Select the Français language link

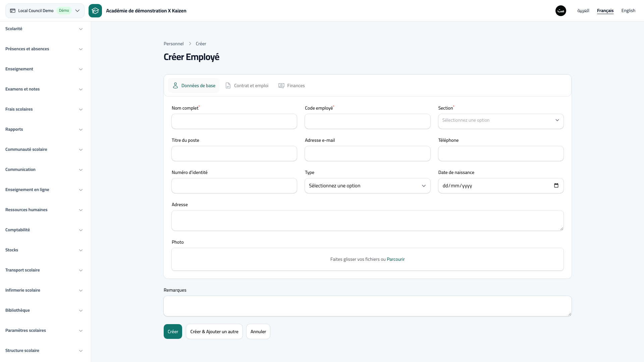click(x=605, y=11)
